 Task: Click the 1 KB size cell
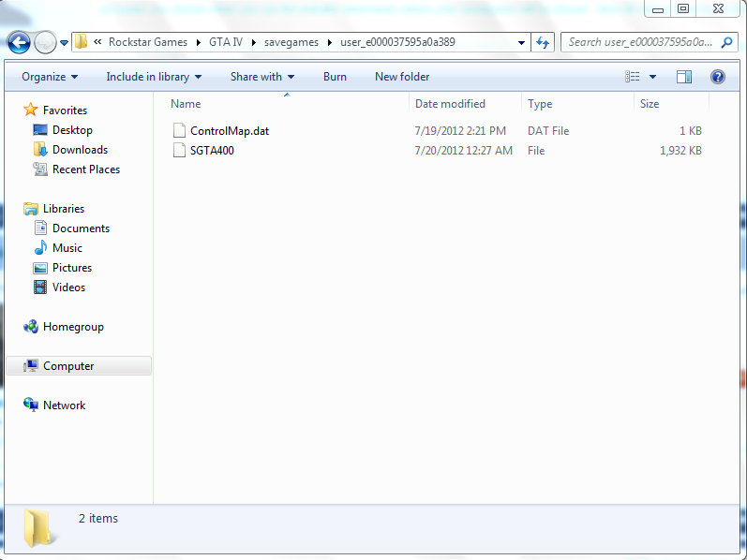coord(691,131)
